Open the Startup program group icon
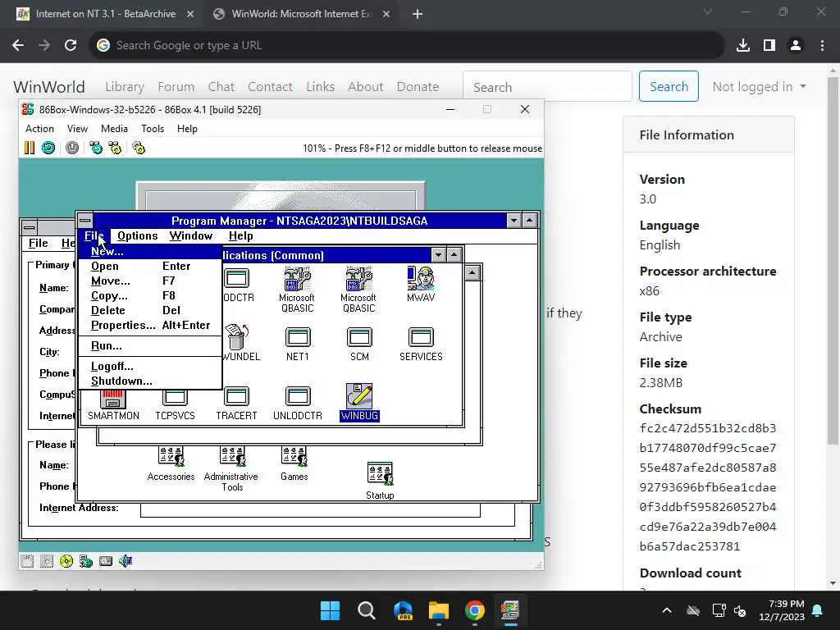This screenshot has width=840, height=630. click(380, 481)
